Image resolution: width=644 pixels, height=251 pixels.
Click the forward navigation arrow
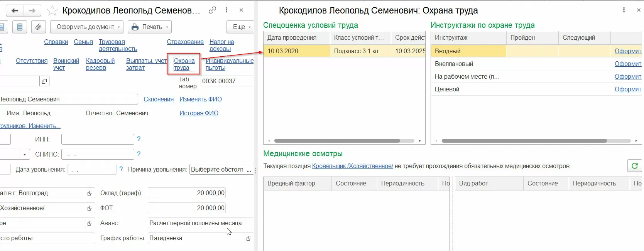coord(32,10)
